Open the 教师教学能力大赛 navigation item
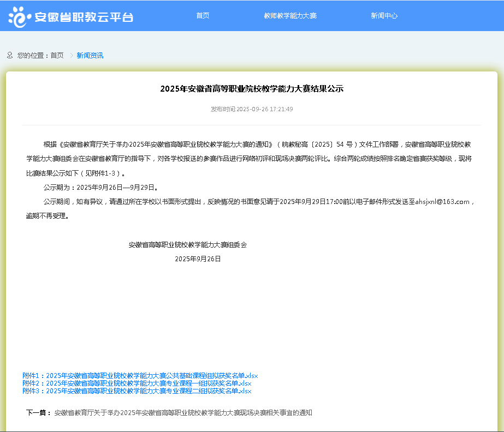 290,16
